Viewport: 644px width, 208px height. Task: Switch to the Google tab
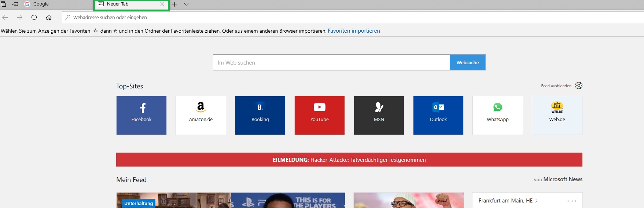coord(57,4)
